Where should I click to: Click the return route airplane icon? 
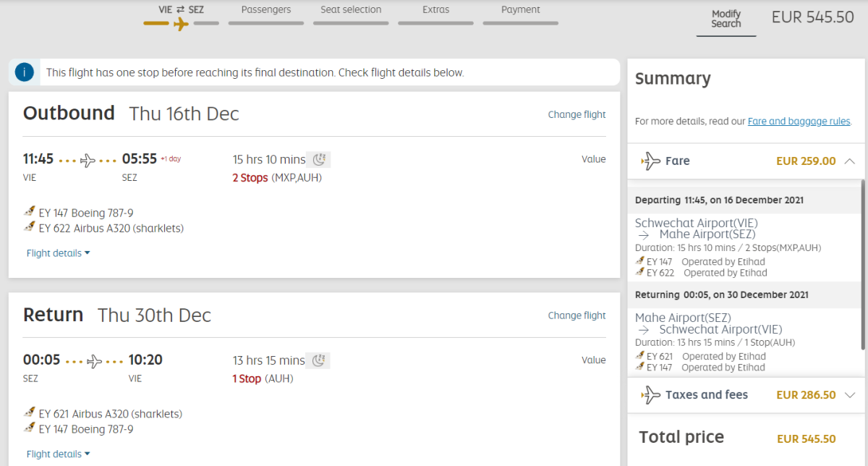(95, 361)
